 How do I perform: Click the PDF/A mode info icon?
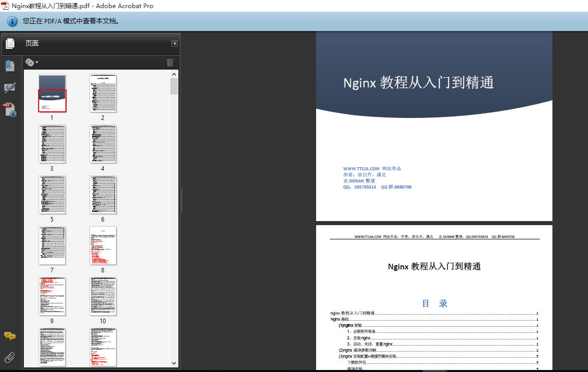(12, 21)
